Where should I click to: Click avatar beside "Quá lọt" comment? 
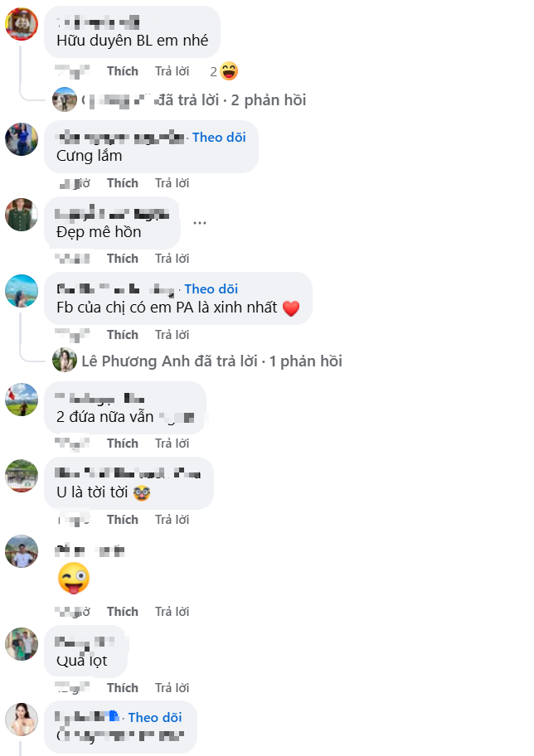point(22,643)
